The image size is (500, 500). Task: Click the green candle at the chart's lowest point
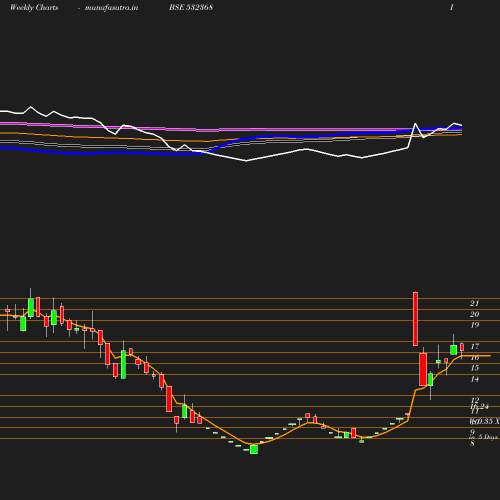pyautogui.click(x=254, y=449)
